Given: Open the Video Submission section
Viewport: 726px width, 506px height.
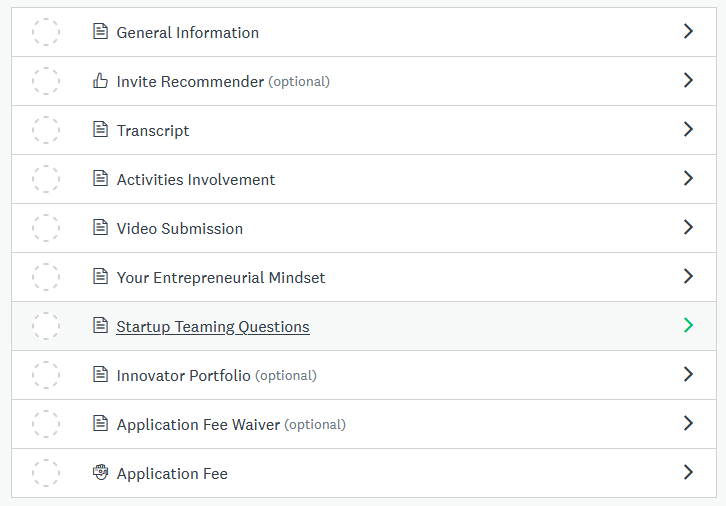Looking at the screenshot, I should tap(180, 229).
